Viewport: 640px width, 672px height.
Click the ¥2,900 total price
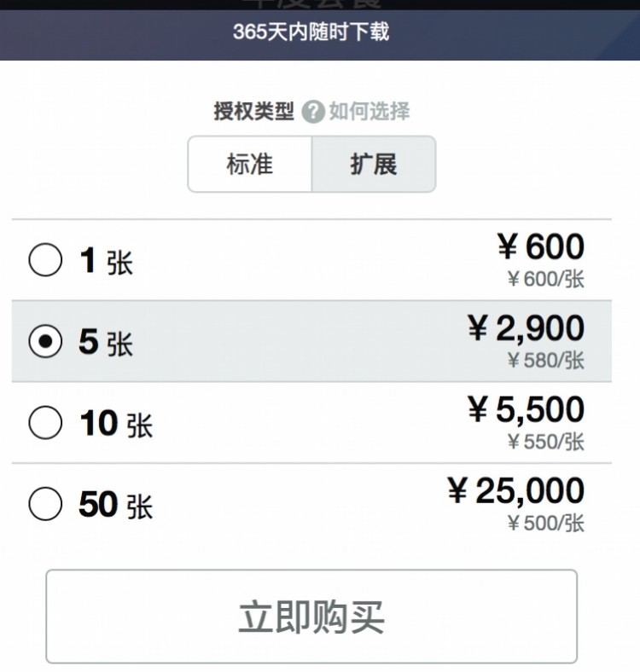click(526, 328)
